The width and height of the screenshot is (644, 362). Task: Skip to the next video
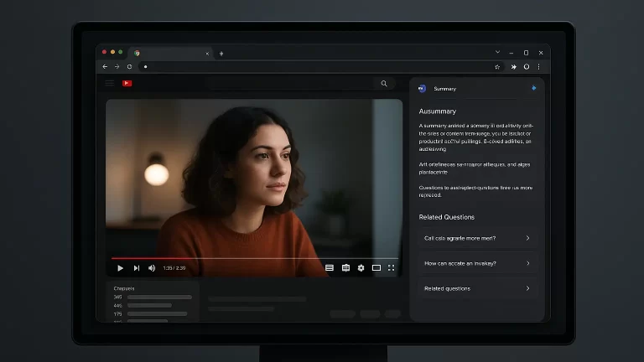point(136,268)
